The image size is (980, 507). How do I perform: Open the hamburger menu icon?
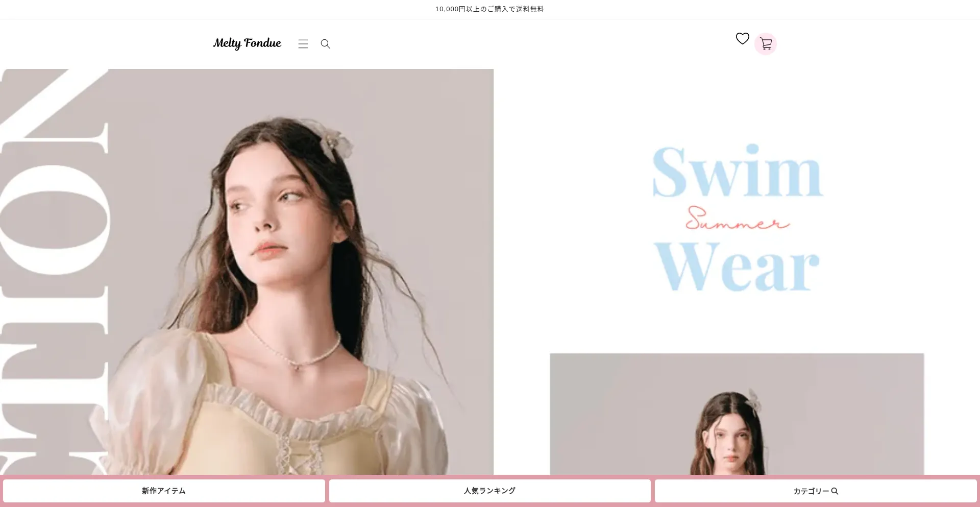303,44
